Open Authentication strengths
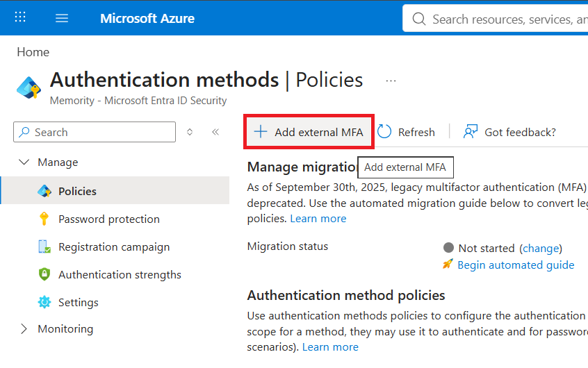The image size is (588, 368). pos(120,275)
